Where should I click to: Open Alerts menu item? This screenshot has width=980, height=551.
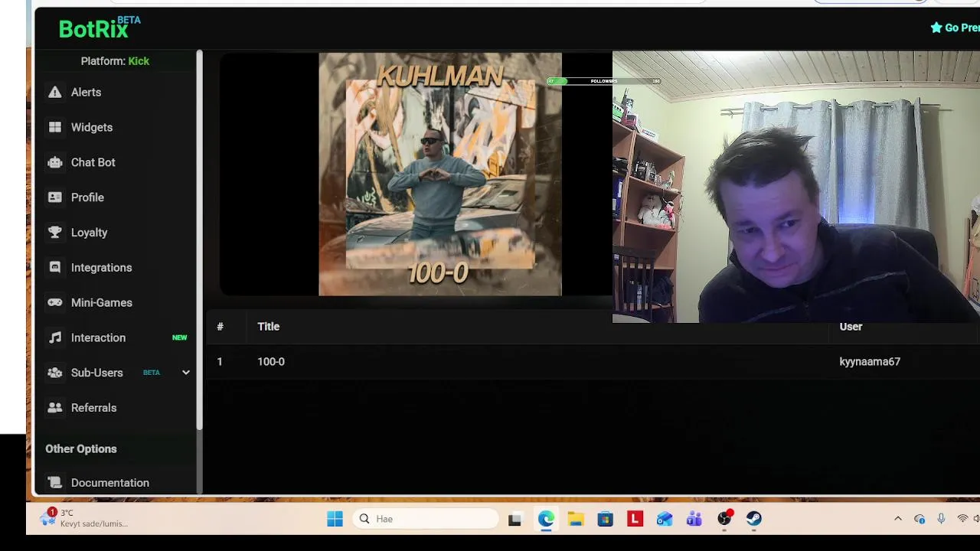[x=86, y=92]
